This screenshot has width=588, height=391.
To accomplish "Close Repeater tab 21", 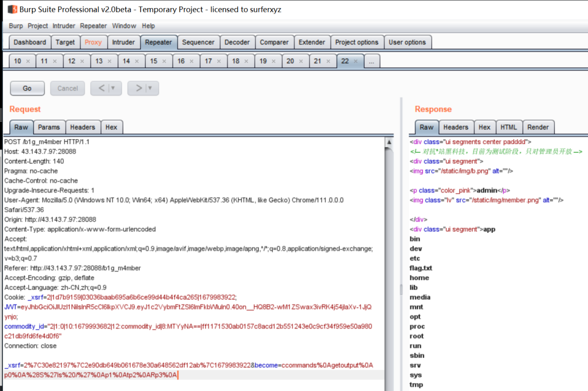I will [x=328, y=61].
